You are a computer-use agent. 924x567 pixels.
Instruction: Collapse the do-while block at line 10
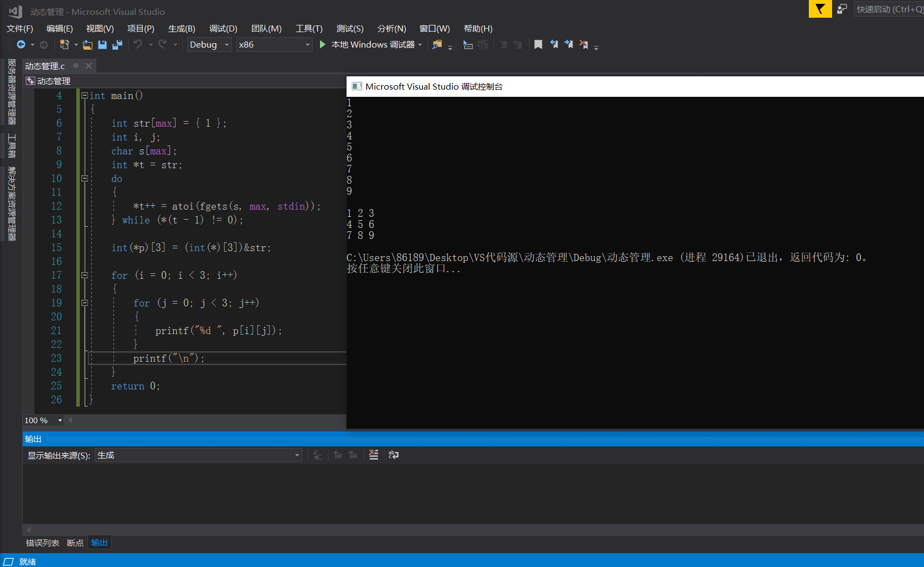pos(85,179)
